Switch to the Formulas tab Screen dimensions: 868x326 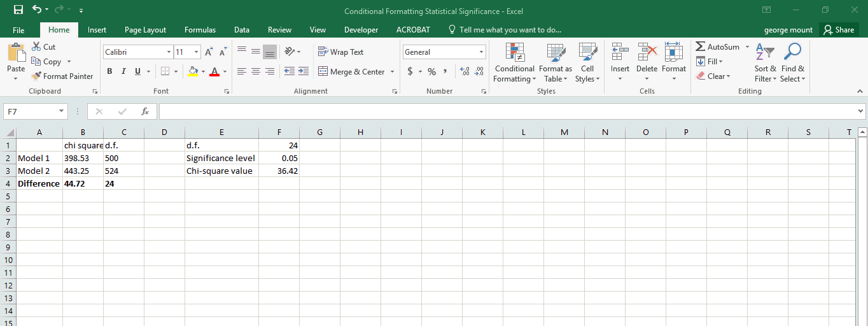(200, 30)
